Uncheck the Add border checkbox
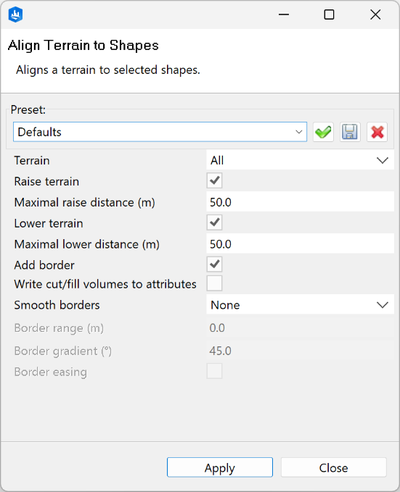Image resolution: width=400 pixels, height=492 pixels. point(214,264)
